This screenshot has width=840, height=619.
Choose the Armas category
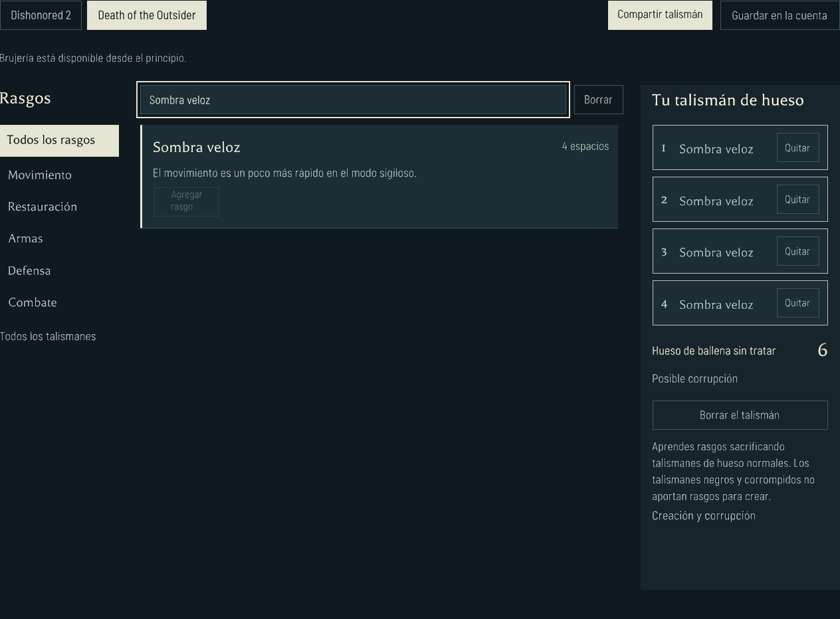coord(25,238)
